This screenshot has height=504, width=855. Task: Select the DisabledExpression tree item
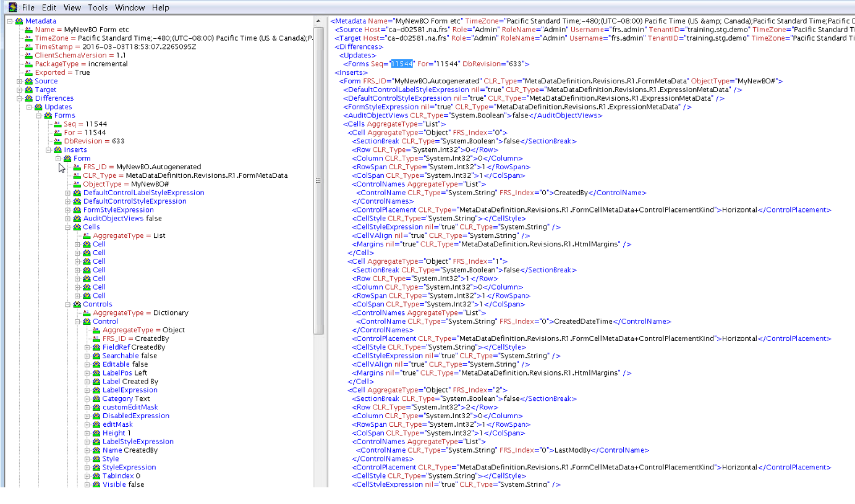click(135, 416)
